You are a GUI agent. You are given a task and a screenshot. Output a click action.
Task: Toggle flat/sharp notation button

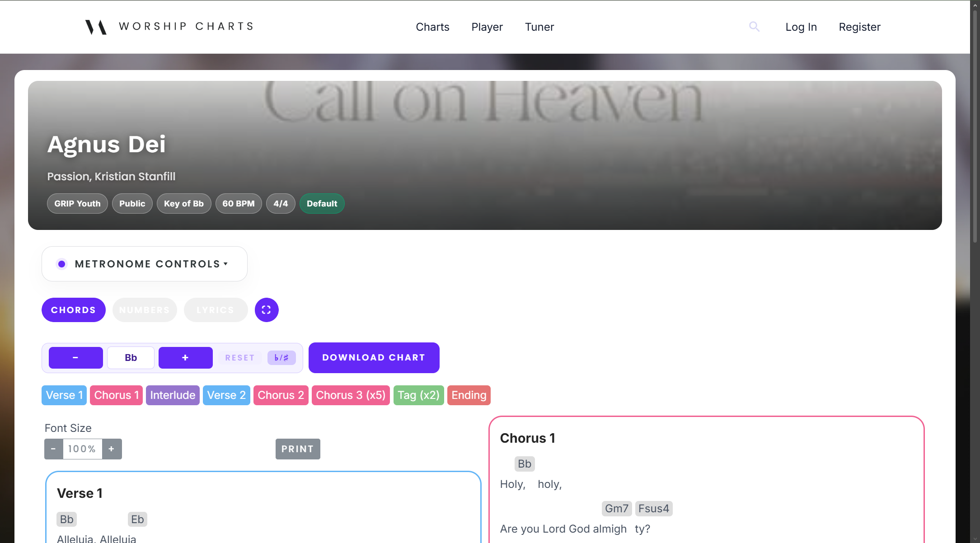[x=281, y=358]
